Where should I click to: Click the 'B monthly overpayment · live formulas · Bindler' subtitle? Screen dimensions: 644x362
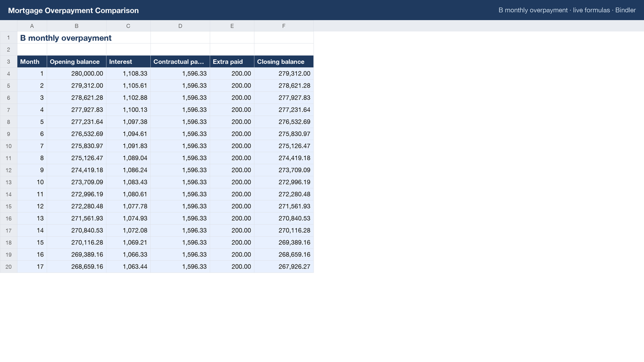pyautogui.click(x=567, y=10)
